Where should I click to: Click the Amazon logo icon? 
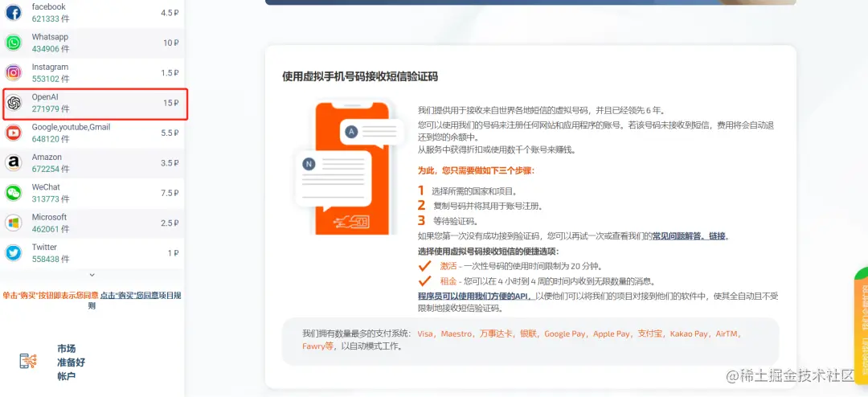(x=14, y=163)
